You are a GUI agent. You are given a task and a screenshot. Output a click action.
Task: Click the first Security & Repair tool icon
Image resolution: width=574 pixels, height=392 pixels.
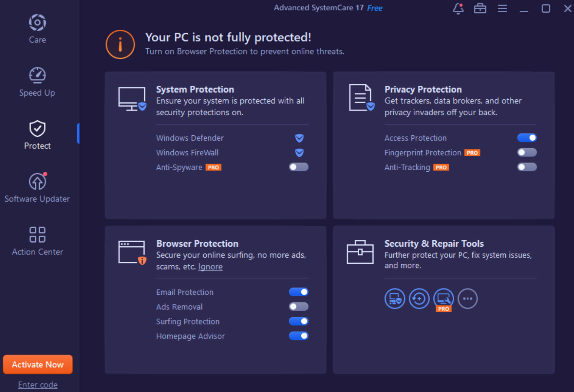click(395, 299)
